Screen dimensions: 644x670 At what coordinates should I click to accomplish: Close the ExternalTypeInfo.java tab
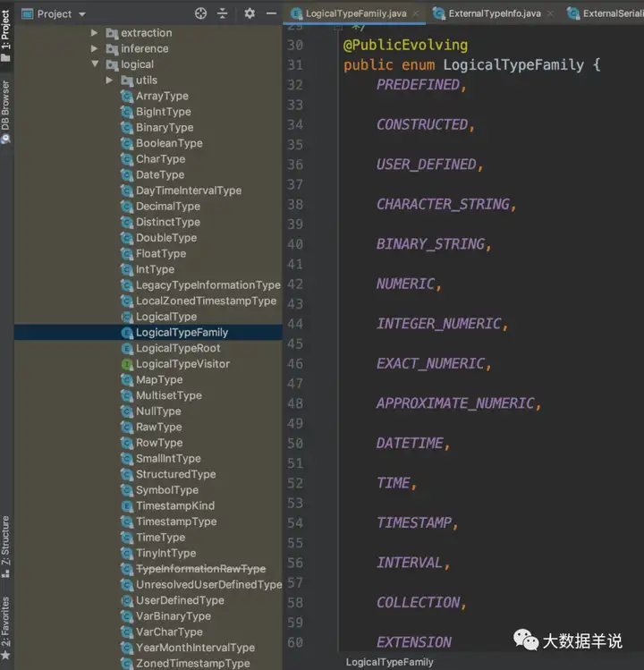point(550,13)
